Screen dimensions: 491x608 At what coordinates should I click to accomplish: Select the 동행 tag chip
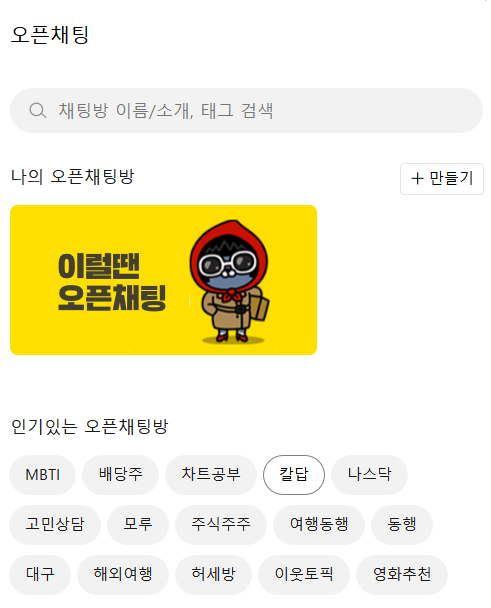coord(402,525)
